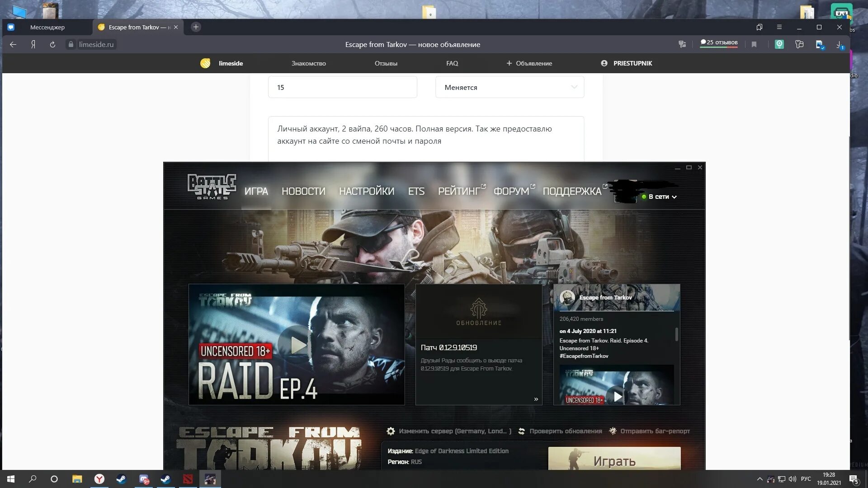The width and height of the screenshot is (868, 488).
Task: Open the browser bookmarks collection icon
Action: (x=759, y=27)
